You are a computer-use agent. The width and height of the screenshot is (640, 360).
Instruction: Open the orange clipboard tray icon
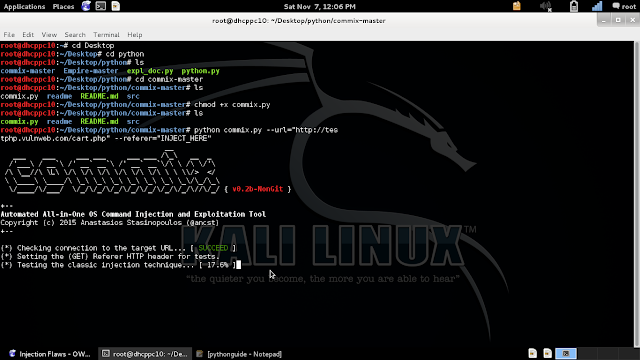pyautogui.click(x=517, y=6)
